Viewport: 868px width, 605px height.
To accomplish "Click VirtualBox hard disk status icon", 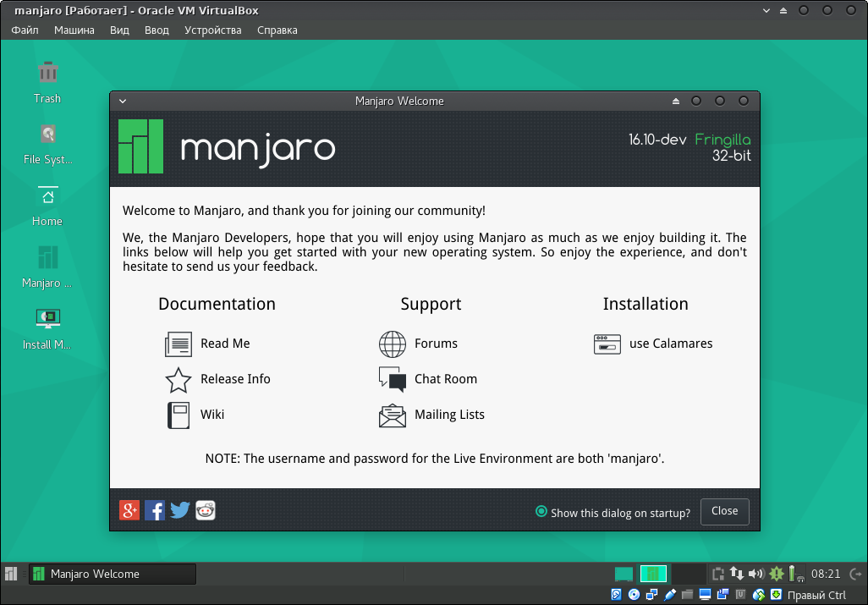I will point(616,595).
